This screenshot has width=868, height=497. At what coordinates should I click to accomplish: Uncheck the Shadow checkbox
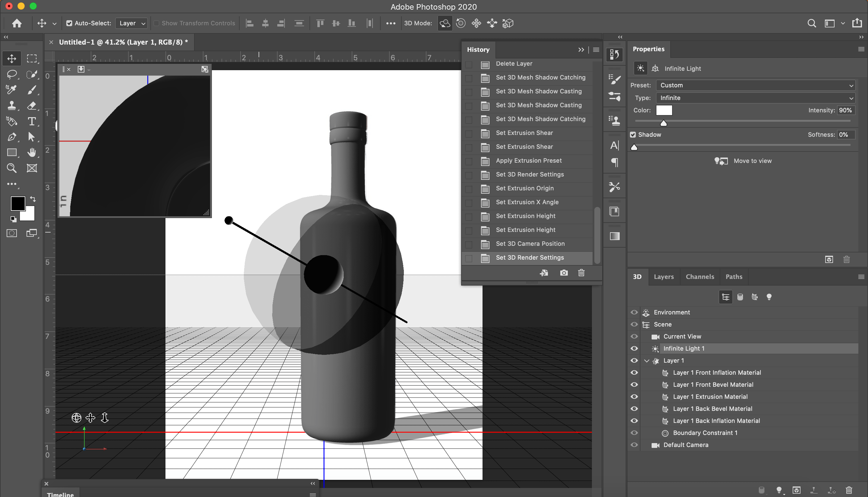633,134
